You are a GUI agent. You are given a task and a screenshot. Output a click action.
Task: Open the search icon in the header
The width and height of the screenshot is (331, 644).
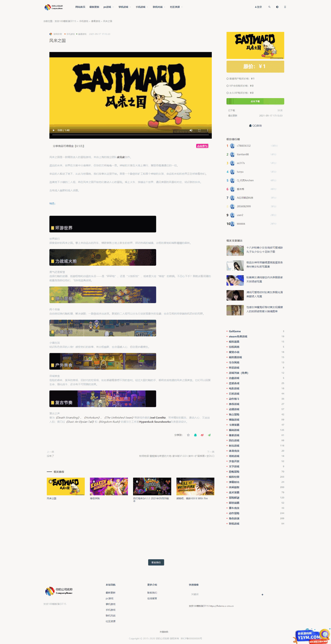(269, 7)
